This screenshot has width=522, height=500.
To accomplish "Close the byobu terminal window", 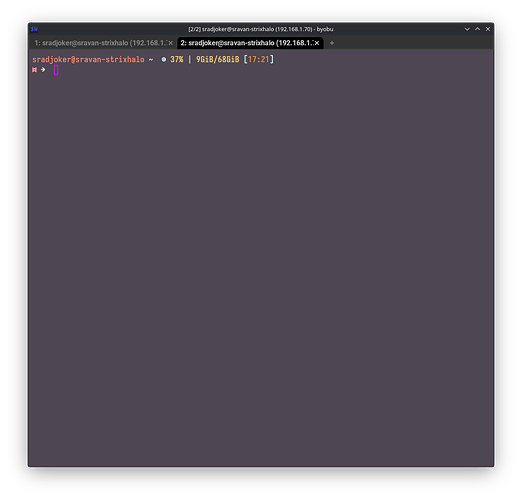I will tap(488, 29).
